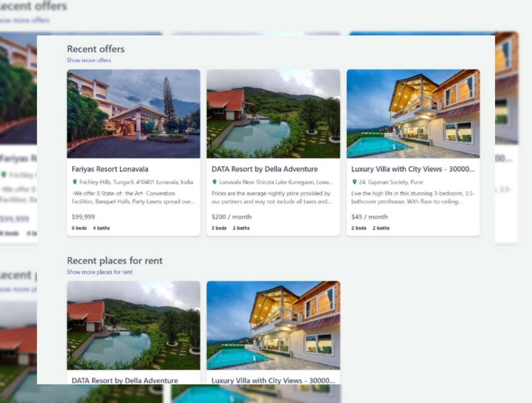Viewport: 532px width, 403px height.
Task: Open Luxury Villa title in Recent places for rent
Action: click(273, 381)
